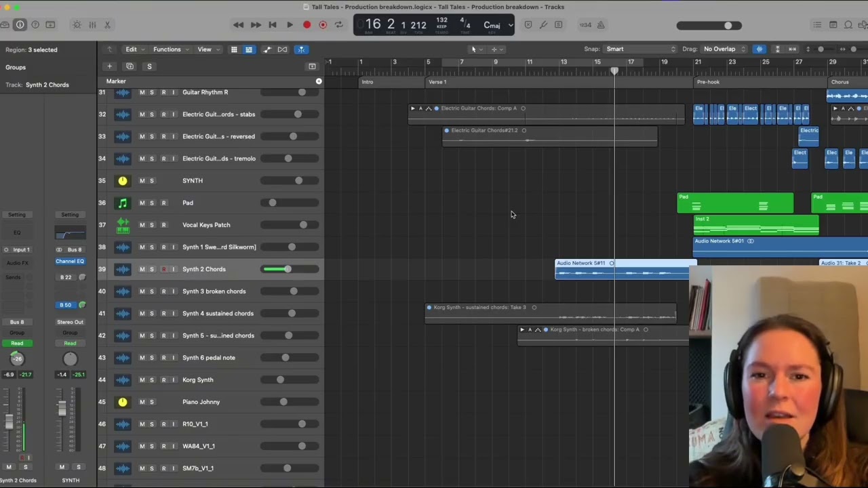Open the command-click tool menu
This screenshot has width=868, height=488.
point(497,49)
